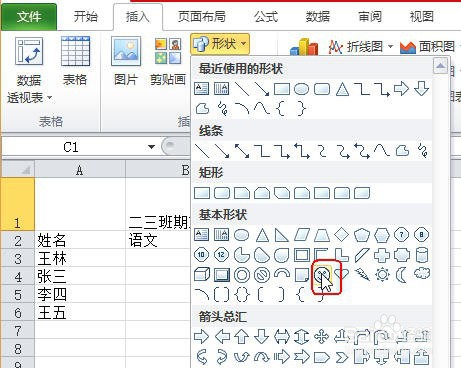This screenshot has width=461, height=368.
Task: Choose the double bracket shape in basic shapes
Action: point(222,295)
